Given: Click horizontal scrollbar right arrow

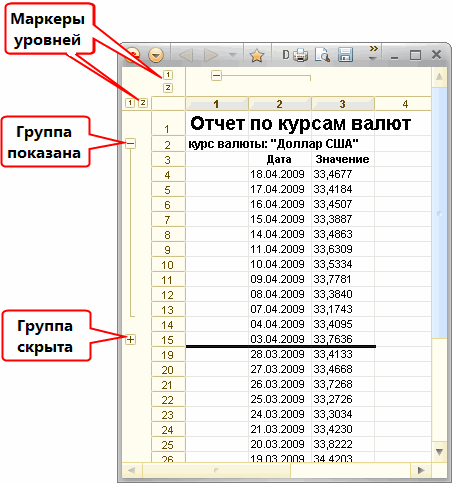Looking at the screenshot, I should 421,470.
